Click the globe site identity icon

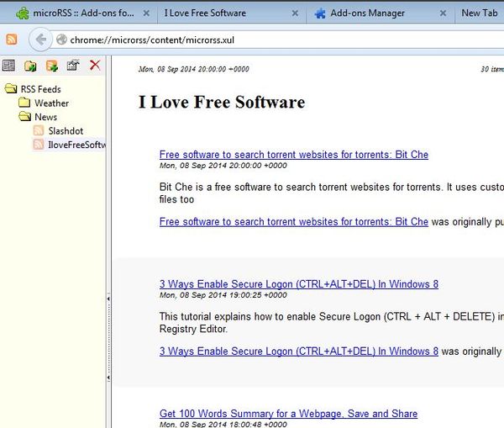[x=62, y=40]
